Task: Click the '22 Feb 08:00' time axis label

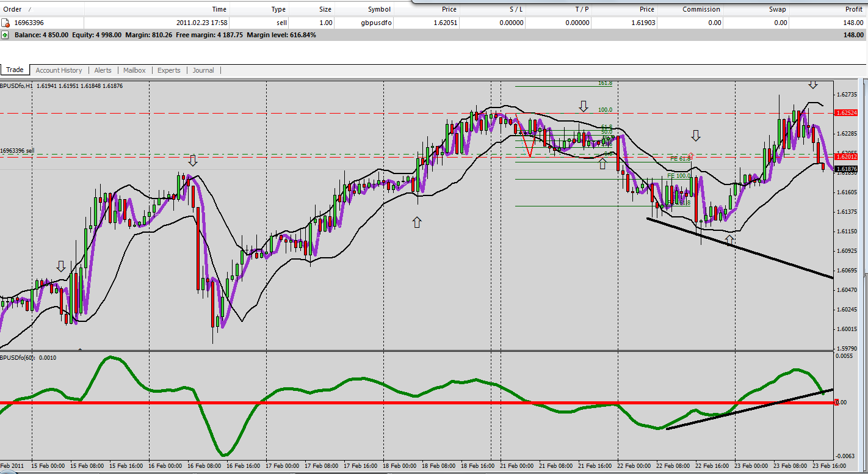Action: [x=673, y=466]
